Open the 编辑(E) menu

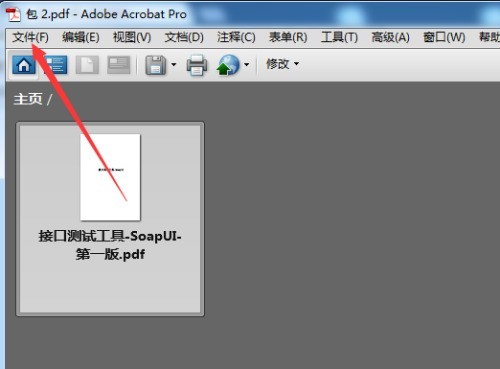click(x=81, y=37)
